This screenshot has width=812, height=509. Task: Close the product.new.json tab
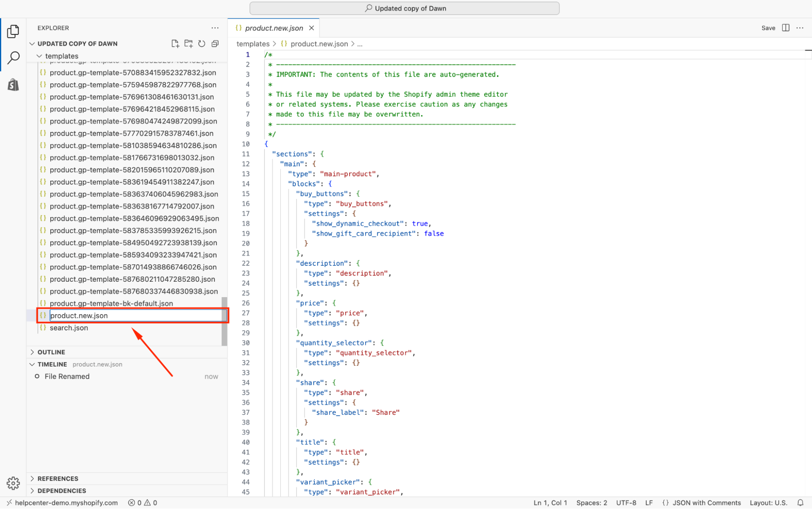(x=312, y=28)
